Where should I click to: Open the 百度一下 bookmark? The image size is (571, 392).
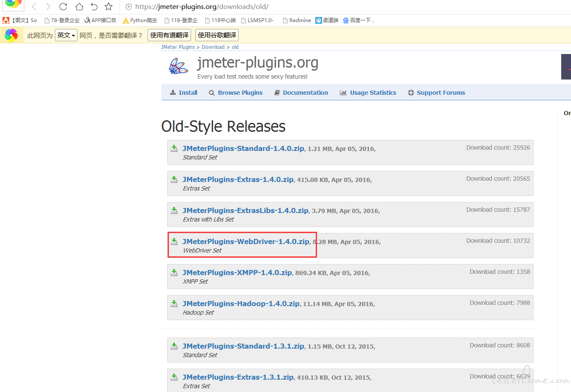coord(358,20)
